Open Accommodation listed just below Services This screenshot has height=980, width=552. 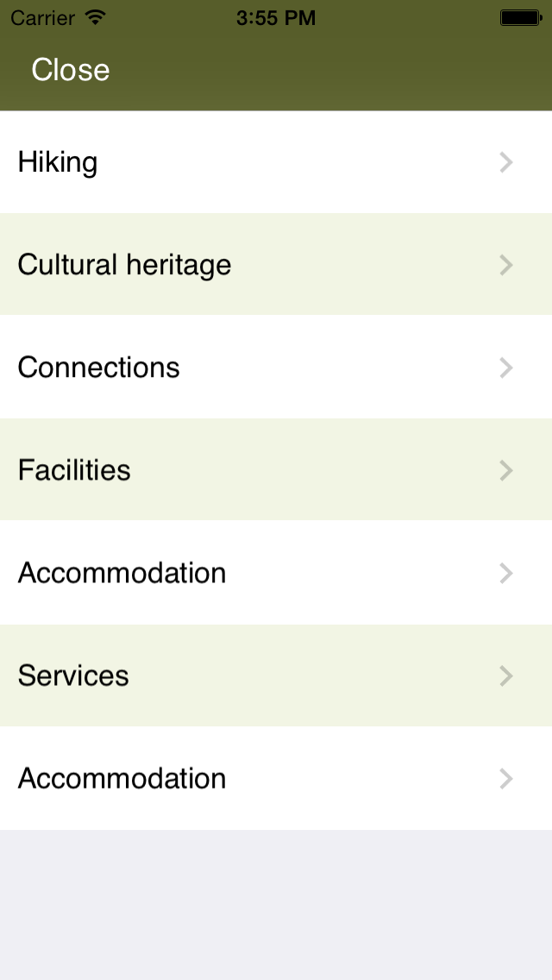pyautogui.click(x=122, y=778)
